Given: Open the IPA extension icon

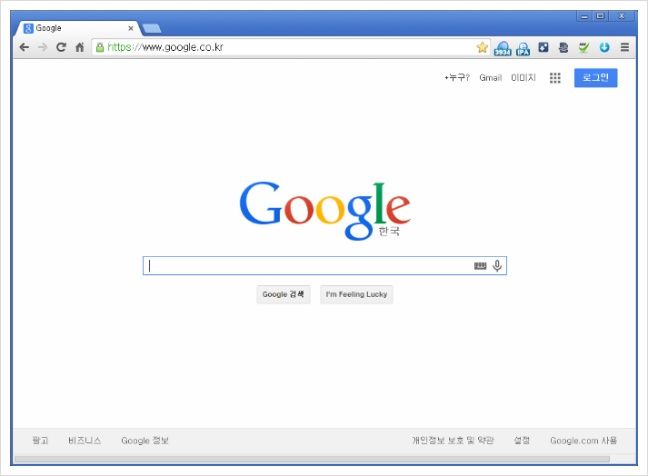Looking at the screenshot, I should [x=523, y=48].
